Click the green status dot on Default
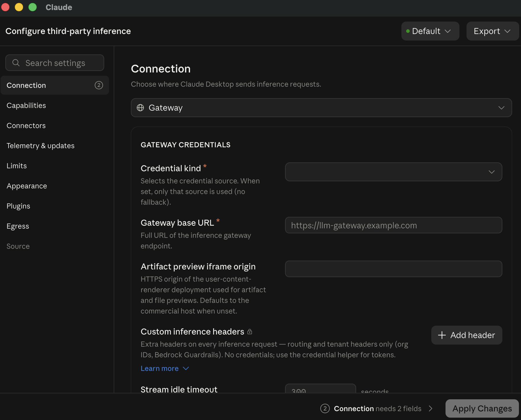The image size is (521, 420). (408, 31)
